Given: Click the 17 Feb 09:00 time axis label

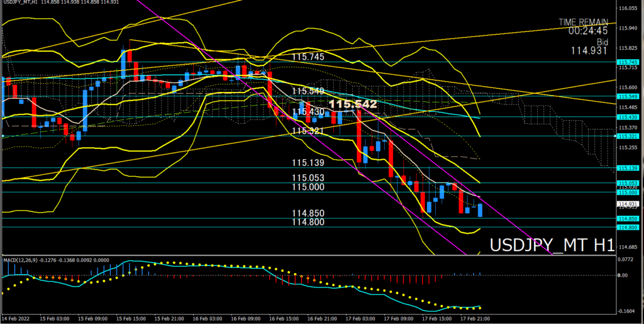Looking at the screenshot, I should 398,319.
